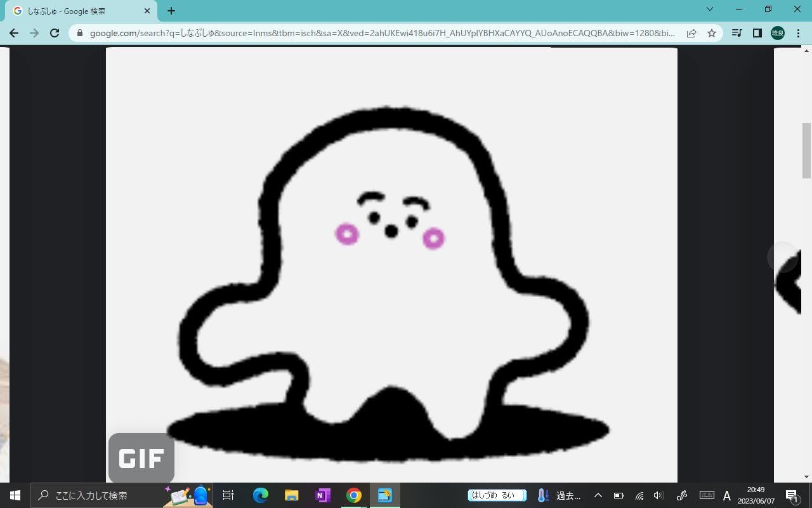Open the Chrome three-dot menu
Image resolution: width=812 pixels, height=508 pixels.
pyautogui.click(x=798, y=33)
